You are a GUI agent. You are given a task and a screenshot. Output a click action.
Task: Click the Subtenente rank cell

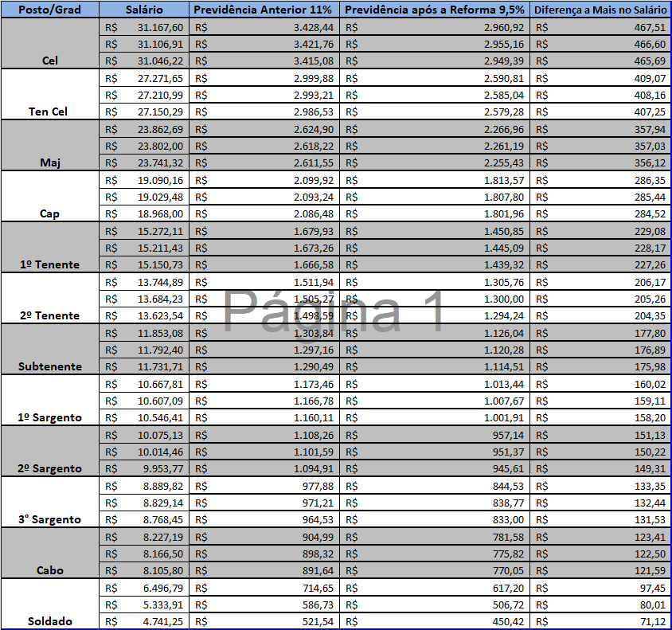tap(50, 366)
